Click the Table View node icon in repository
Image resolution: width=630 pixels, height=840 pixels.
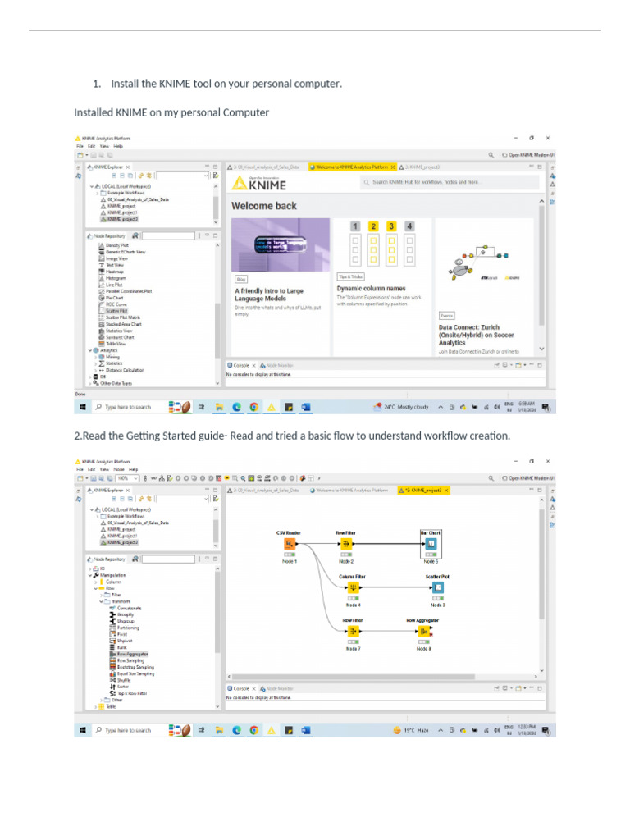pyautogui.click(x=101, y=344)
